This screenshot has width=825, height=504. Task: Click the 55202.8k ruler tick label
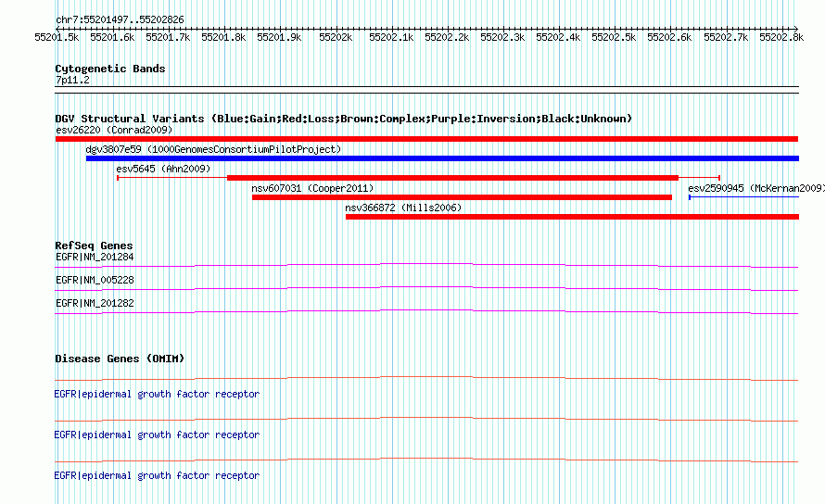(781, 37)
